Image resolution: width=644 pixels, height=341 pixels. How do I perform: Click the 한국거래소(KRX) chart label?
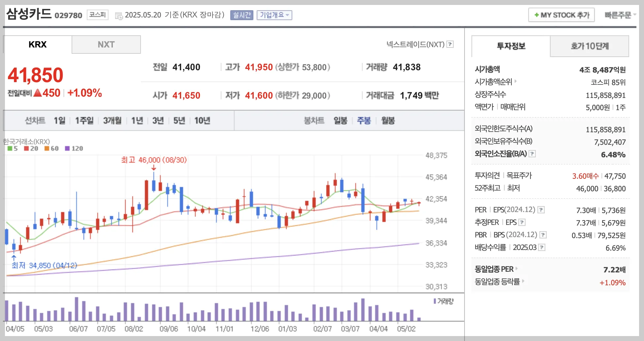(x=26, y=141)
